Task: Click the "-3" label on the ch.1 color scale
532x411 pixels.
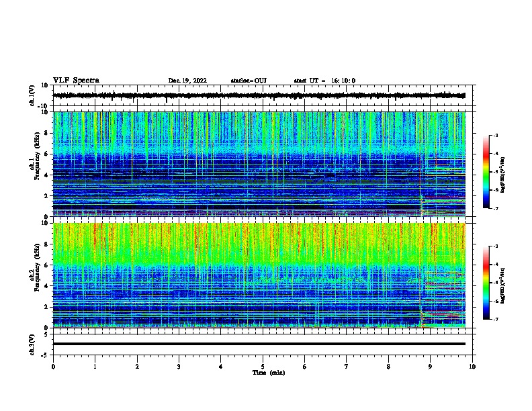Action: click(495, 135)
